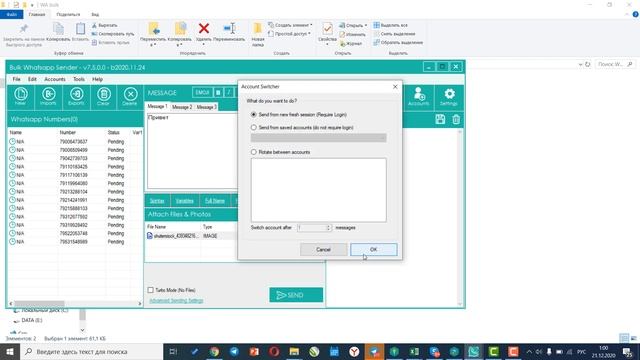640x360 pixels.
Task: Open PowerPoint from the taskbar
Action: coord(254,351)
